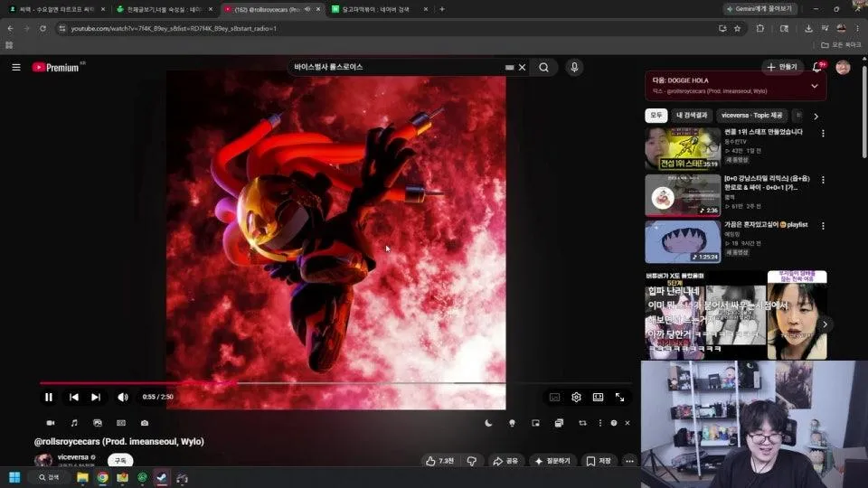Click the 공유 share button
The width and height of the screenshot is (868, 488).
point(505,461)
